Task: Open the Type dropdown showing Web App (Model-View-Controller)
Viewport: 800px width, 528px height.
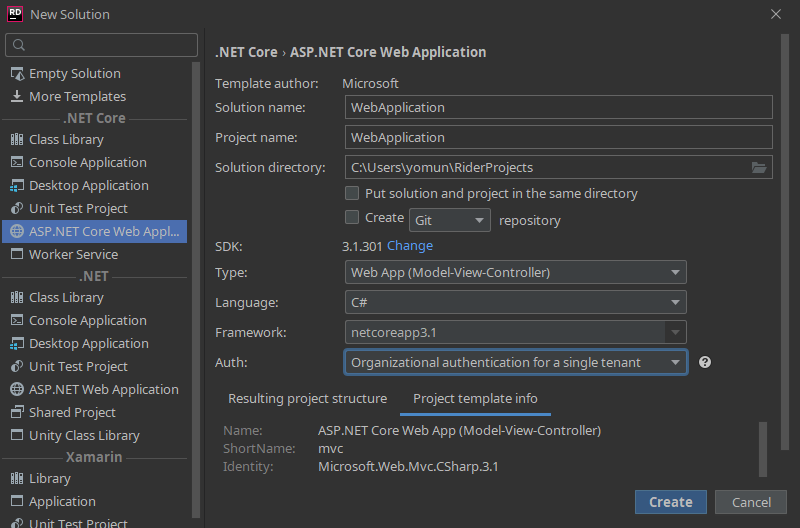Action: coord(515,272)
